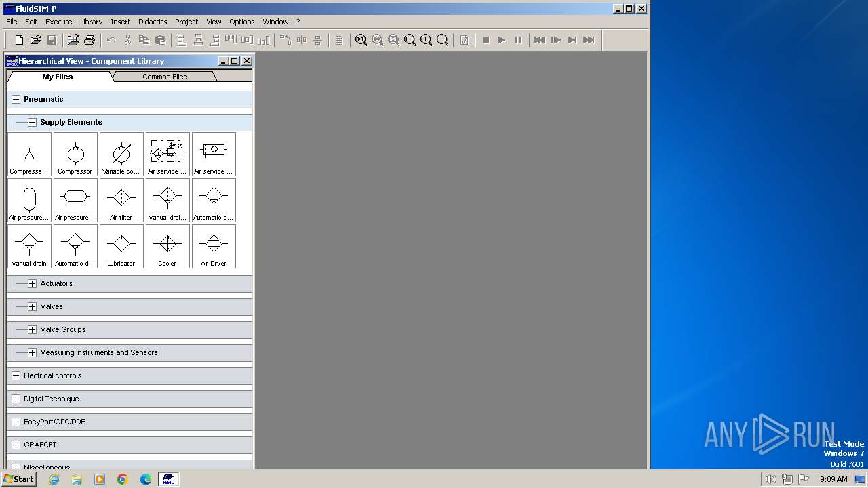Print the current document
This screenshot has width=868, height=488.
(x=89, y=40)
